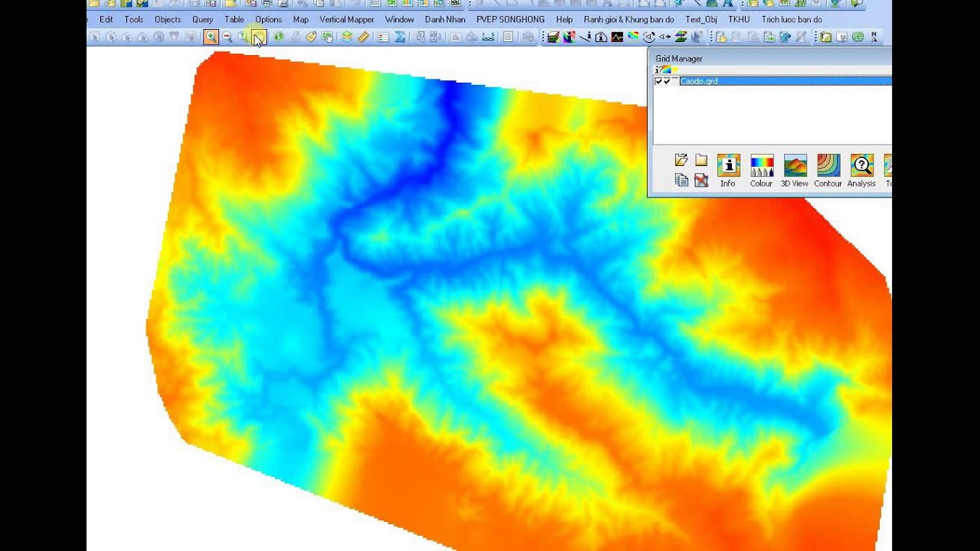Open the Window menu
Screen dimensions: 980x551
pyautogui.click(x=400, y=19)
